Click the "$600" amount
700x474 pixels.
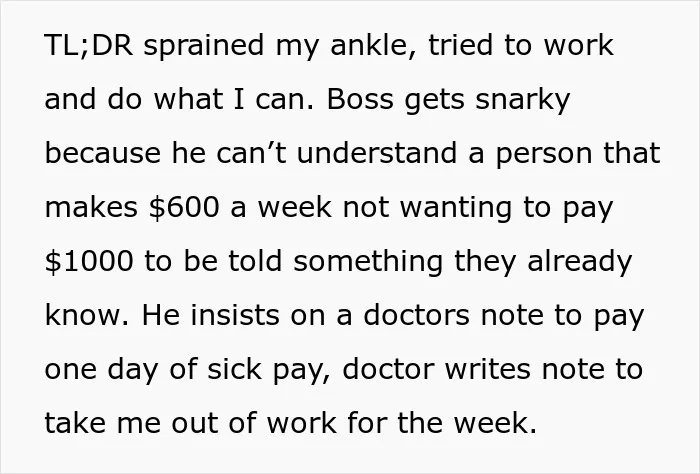click(x=184, y=208)
